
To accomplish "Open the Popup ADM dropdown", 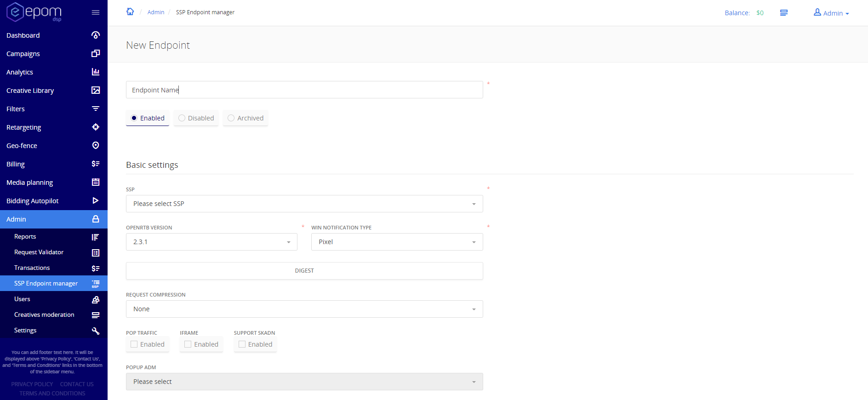I will pyautogui.click(x=304, y=382).
